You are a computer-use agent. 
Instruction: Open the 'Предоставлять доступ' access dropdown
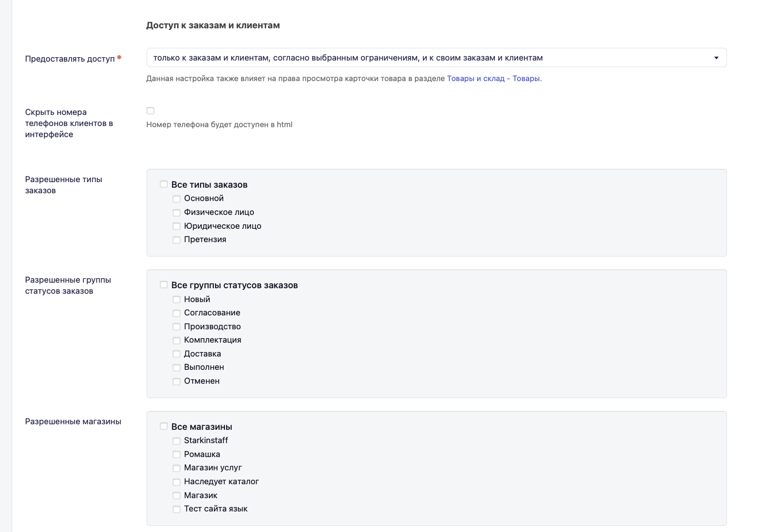436,58
